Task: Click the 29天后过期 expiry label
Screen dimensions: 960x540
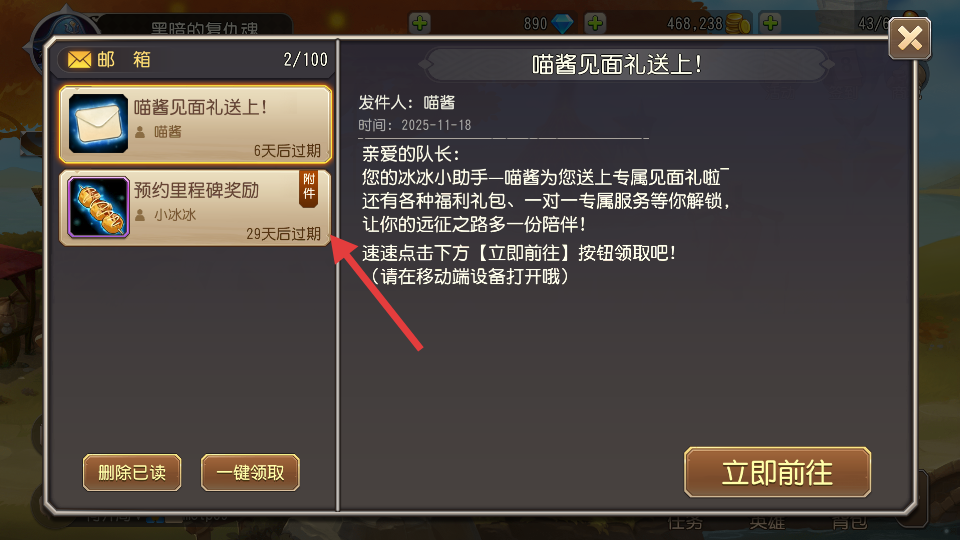Action: click(283, 234)
